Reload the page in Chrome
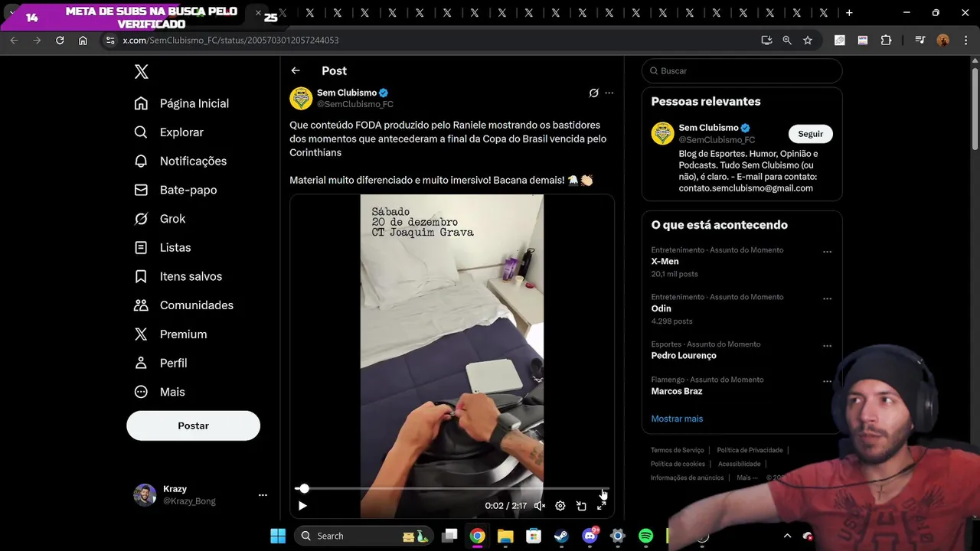Viewport: 980px width, 551px height. point(60,40)
